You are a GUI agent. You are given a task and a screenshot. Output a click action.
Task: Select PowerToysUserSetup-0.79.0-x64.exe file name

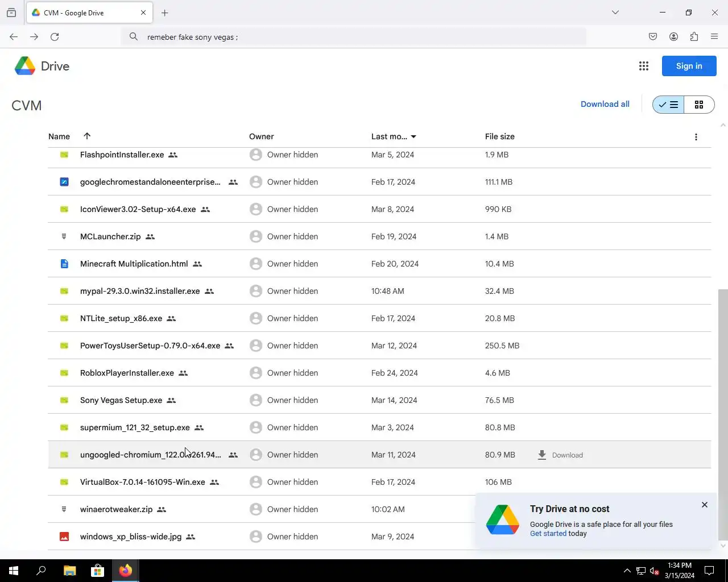[150, 346]
